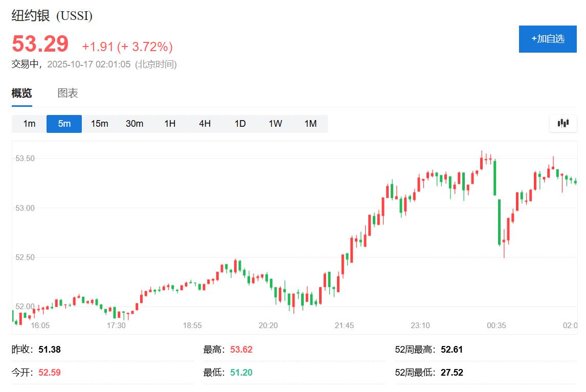Image resolution: width=586 pixels, height=392 pixels.
Task: Click the 21:45 time axis marker
Action: (344, 326)
